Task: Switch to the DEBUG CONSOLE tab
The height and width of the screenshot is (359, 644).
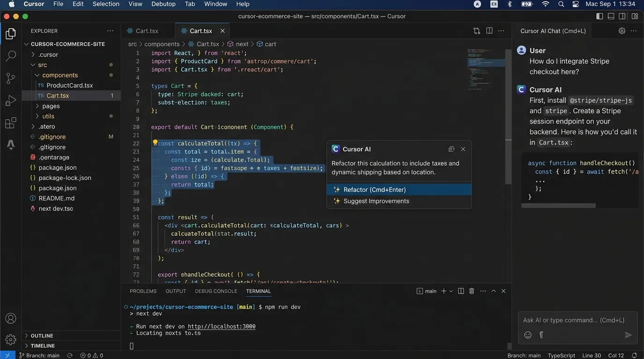Action: click(216, 291)
